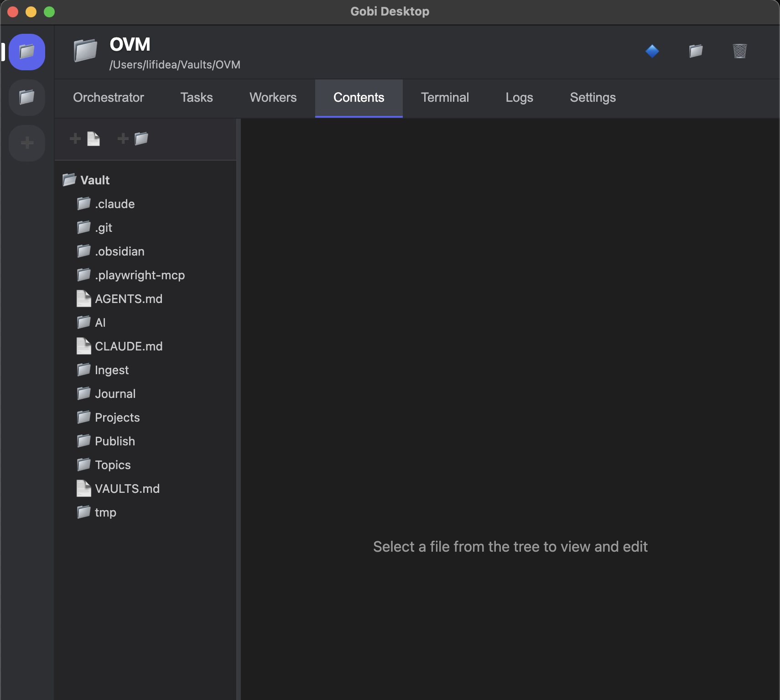Open CLAUDE.md in the editor
780x700 pixels.
(128, 346)
